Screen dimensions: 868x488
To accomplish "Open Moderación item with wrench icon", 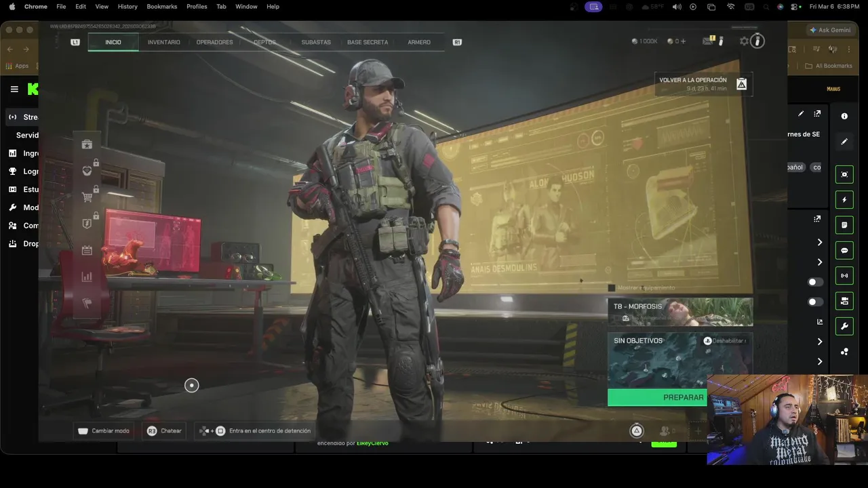I will 23,207.
